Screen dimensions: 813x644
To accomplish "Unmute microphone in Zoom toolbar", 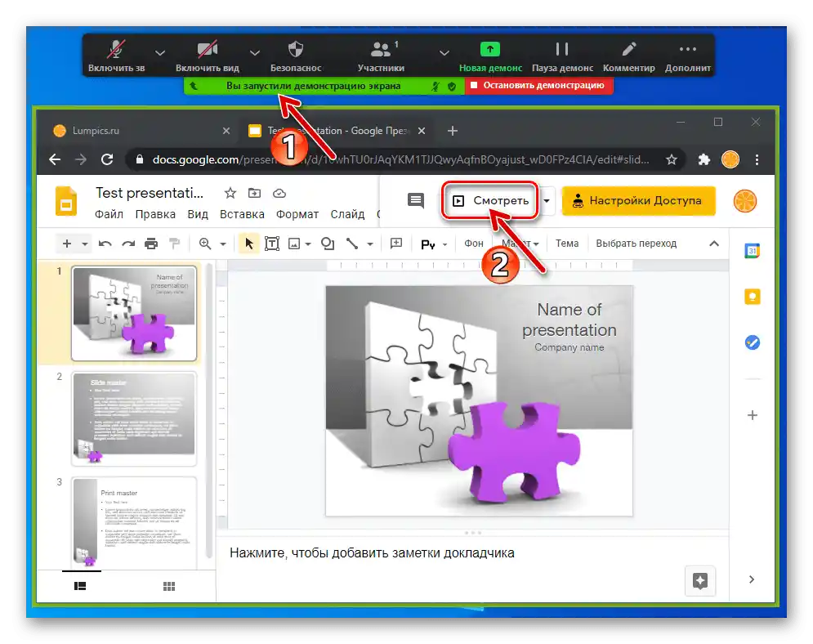I will [x=116, y=56].
